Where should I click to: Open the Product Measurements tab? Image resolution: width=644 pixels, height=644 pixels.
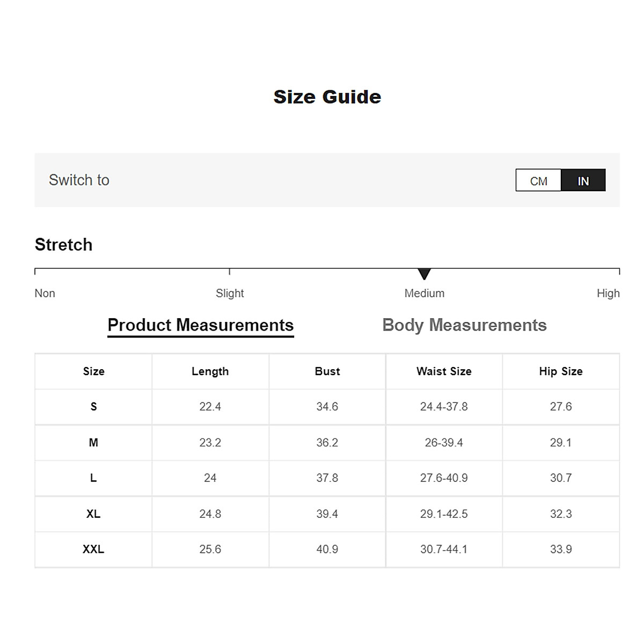click(x=201, y=325)
